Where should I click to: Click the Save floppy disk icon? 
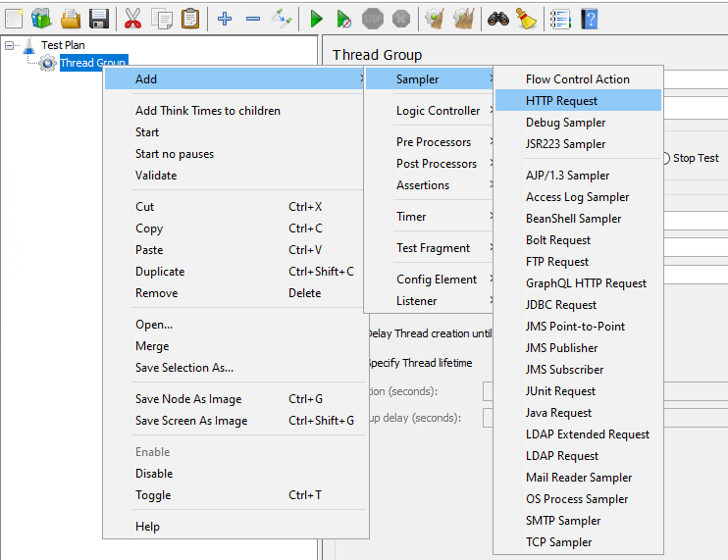click(99, 19)
